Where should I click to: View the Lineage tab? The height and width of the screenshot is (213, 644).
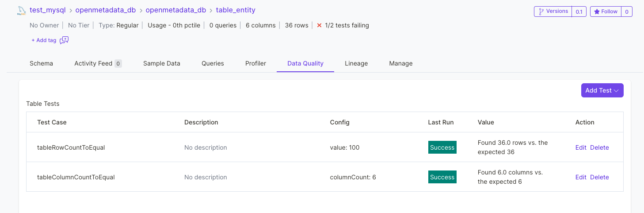tap(356, 63)
